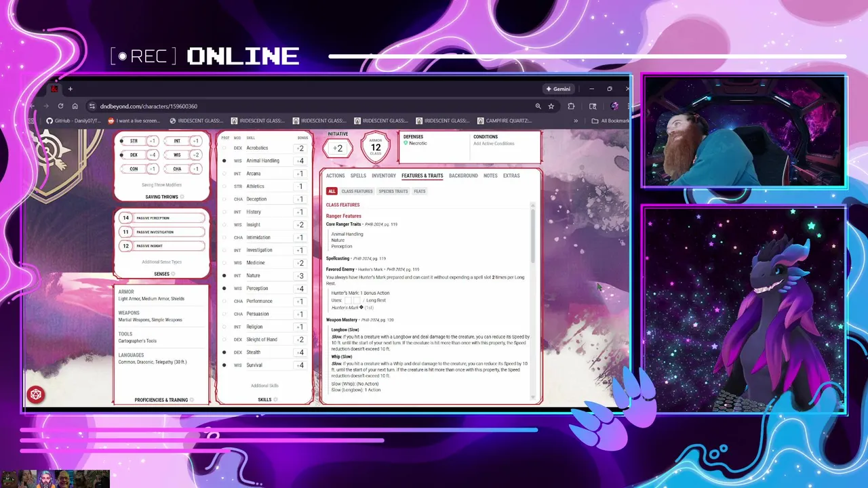
Task: Click the Armor Class 12 shield
Action: pos(375,147)
